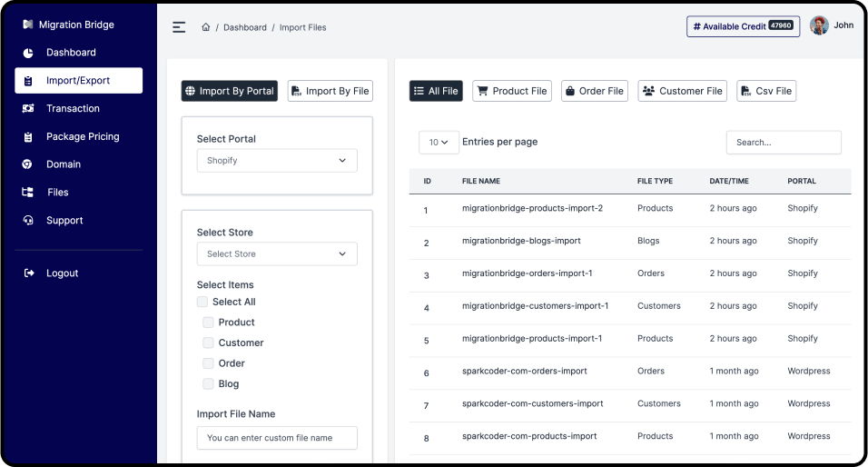Log out using the Logout link
Screen dimensions: 868x467
pos(62,273)
